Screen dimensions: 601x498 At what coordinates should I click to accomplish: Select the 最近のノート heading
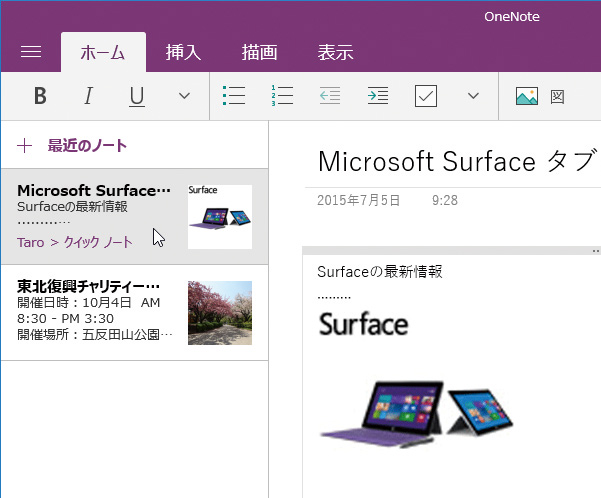click(87, 146)
